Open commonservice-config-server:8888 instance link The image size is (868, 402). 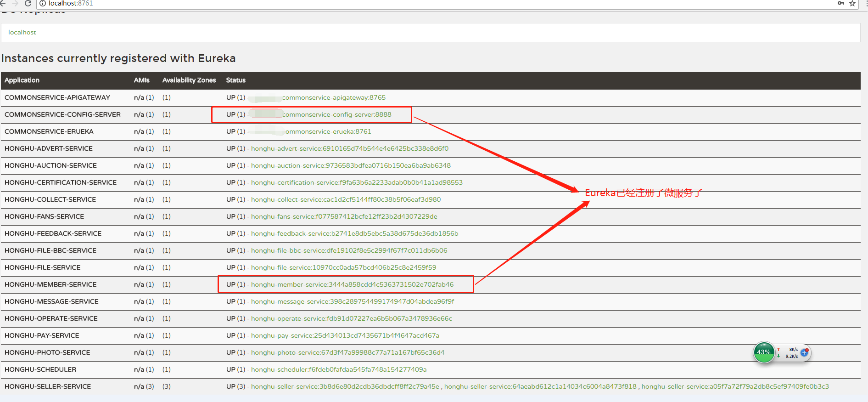pyautogui.click(x=337, y=114)
